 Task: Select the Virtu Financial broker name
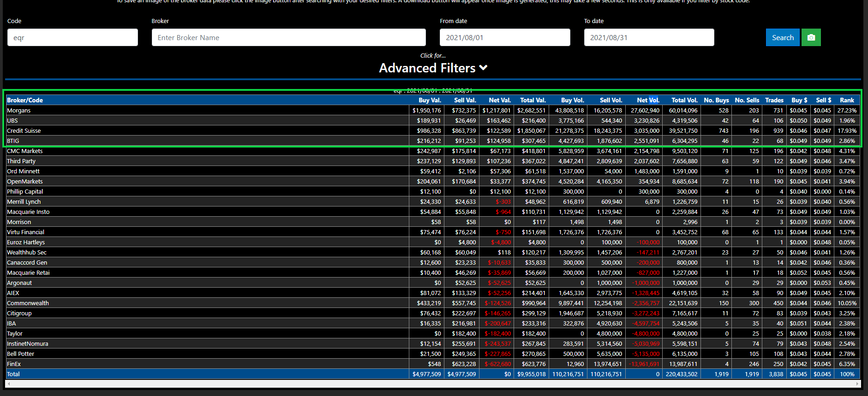(x=25, y=232)
